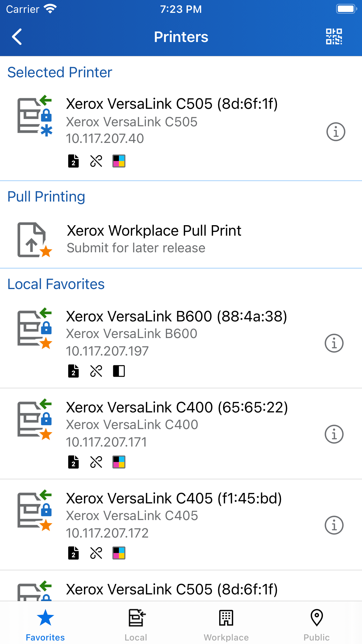Open the QR code scanner
The width and height of the screenshot is (362, 644).
[334, 36]
